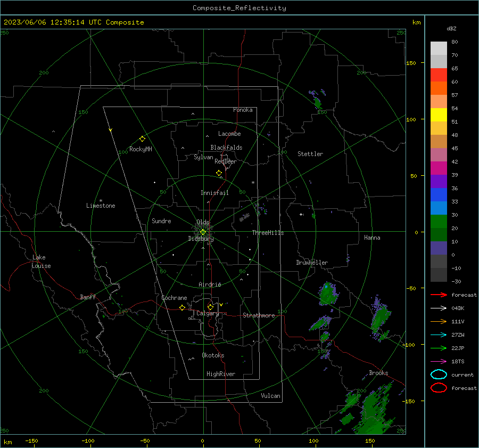Image resolution: width=479 pixels, height=448 pixels.
Task: Select the 39 dBZ purple color swatch
Action: tap(439, 181)
